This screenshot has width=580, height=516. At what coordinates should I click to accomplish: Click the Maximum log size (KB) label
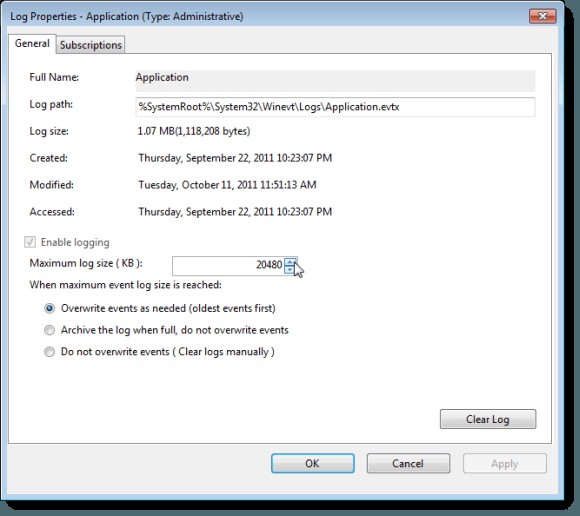click(86, 263)
